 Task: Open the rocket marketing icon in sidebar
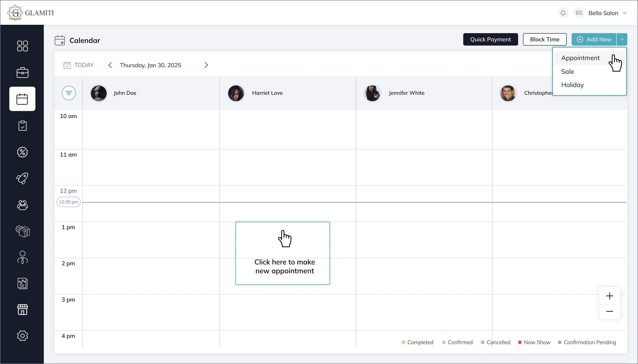point(23,178)
